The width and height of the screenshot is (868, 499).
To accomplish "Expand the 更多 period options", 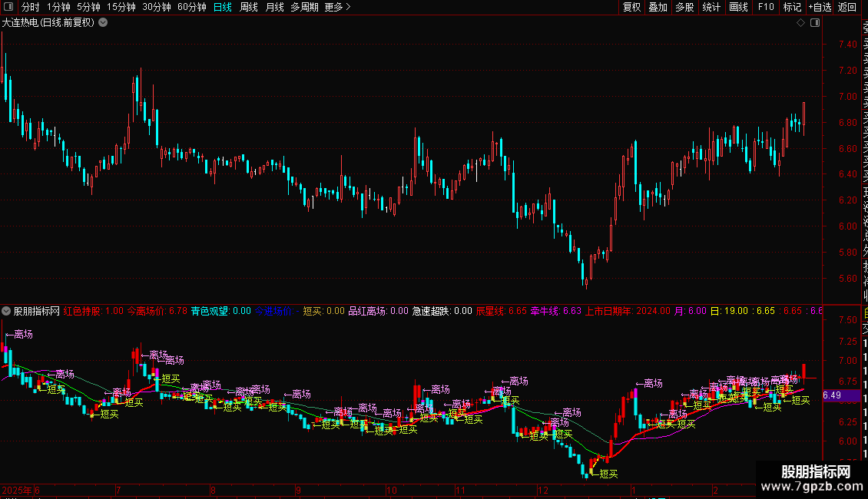I will point(338,7).
